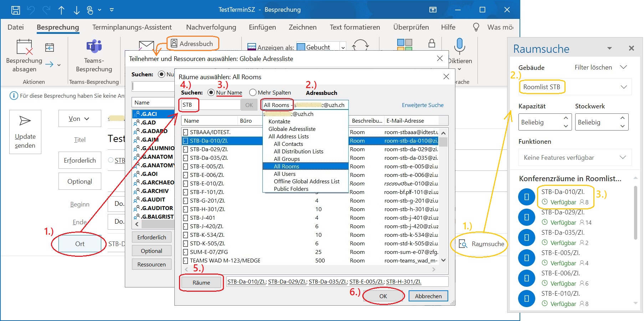Increase Kapazität with the up arrow
644x321 pixels.
pyautogui.click(x=566, y=118)
